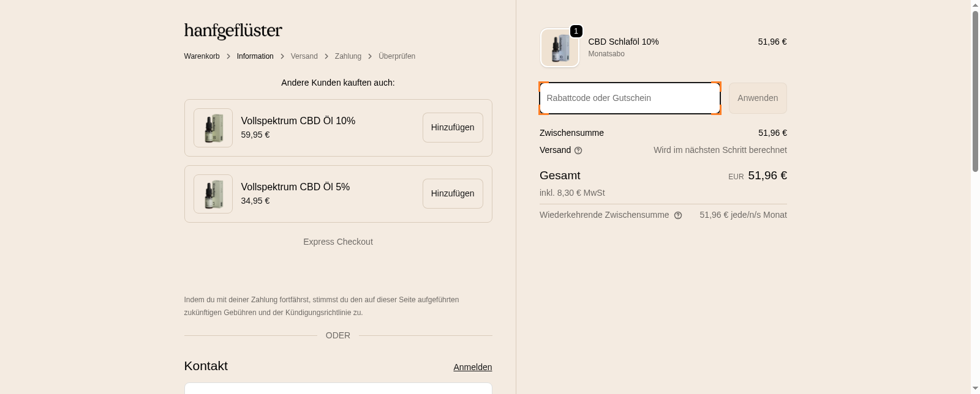Click the scrollbar down arrow
The width and height of the screenshot is (980, 394).
[975, 388]
